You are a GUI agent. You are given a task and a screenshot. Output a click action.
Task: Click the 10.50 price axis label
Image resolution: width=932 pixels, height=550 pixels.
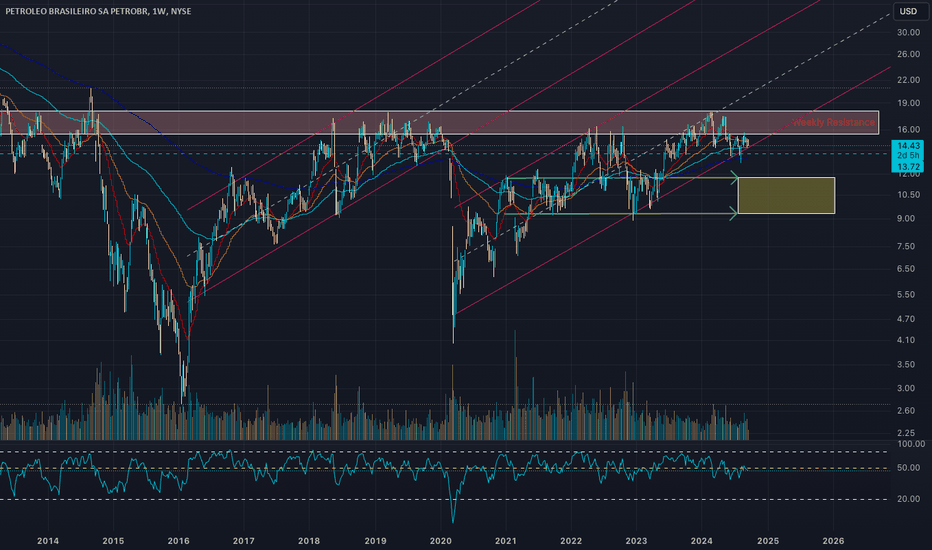coord(908,195)
